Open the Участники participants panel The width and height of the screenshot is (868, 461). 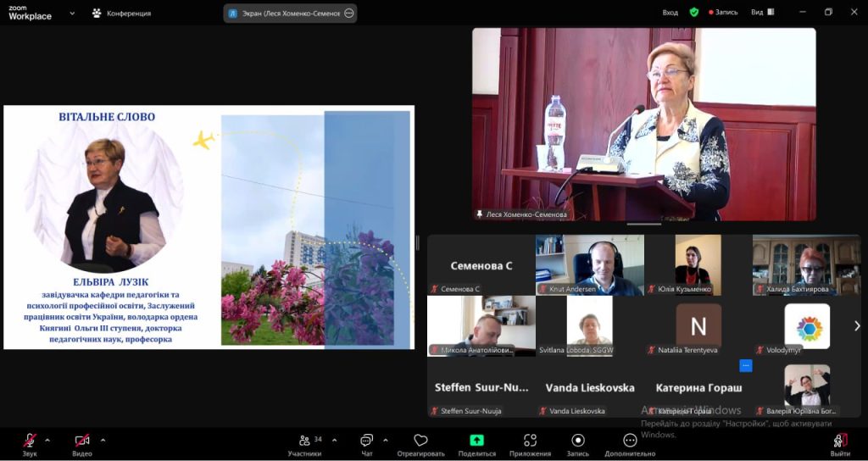[304, 441]
